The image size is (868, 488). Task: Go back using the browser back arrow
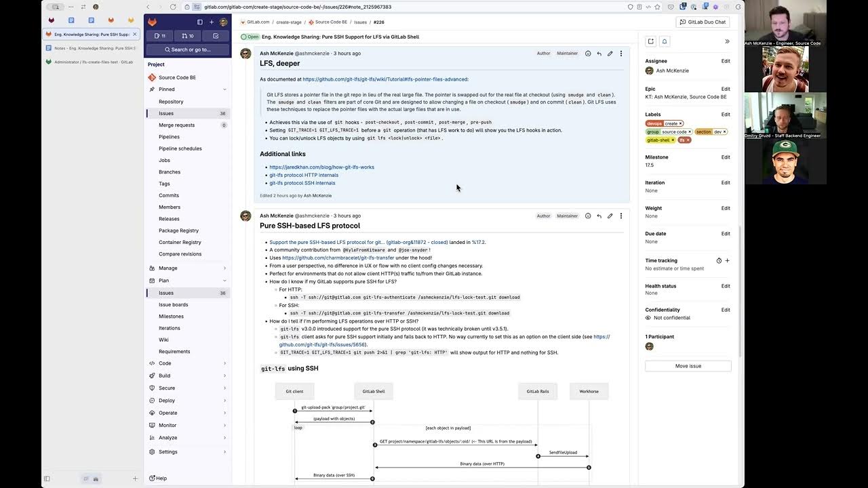(x=148, y=7)
